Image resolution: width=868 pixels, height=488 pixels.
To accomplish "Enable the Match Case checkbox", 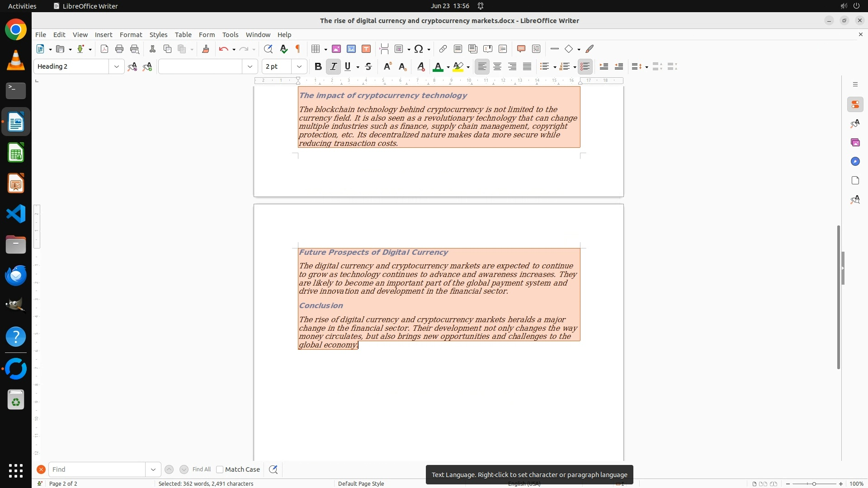I will 220,469.
